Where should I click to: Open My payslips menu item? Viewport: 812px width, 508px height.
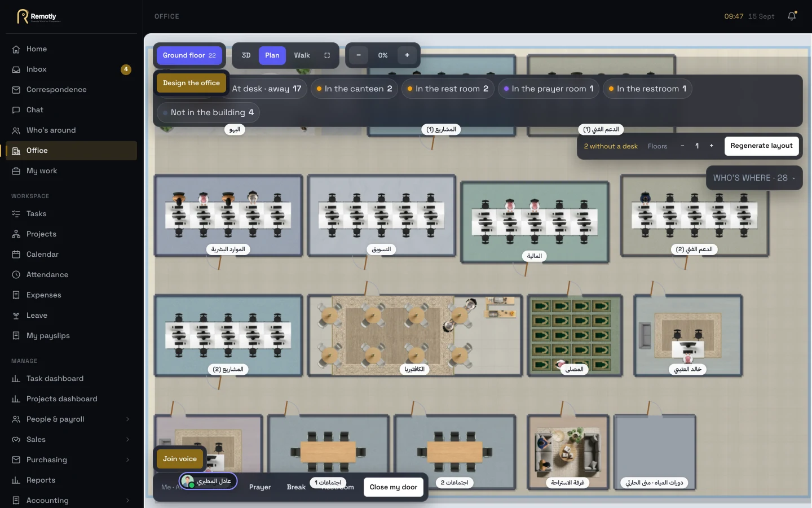click(x=71, y=336)
